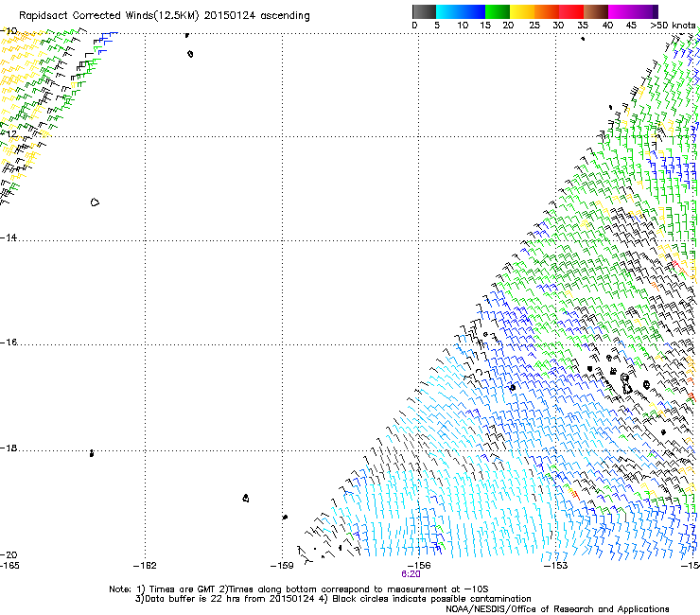Pick the blue 10-15 knots legend swatch
This screenshot has width=700, height=615.
coord(473,11)
